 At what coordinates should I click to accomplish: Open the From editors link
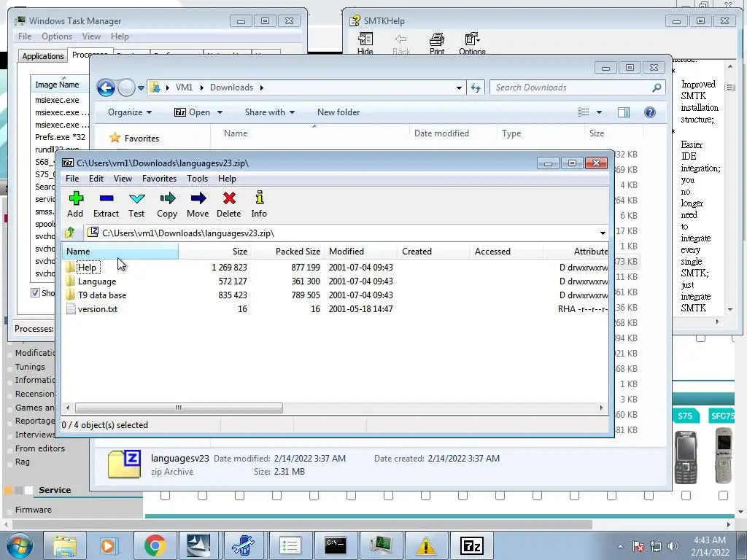tap(39, 448)
